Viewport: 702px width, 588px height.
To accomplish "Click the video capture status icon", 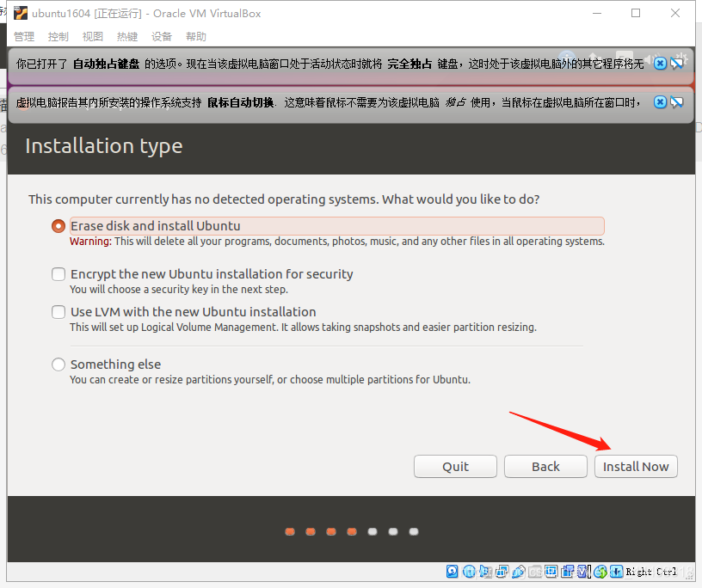I will [568, 572].
